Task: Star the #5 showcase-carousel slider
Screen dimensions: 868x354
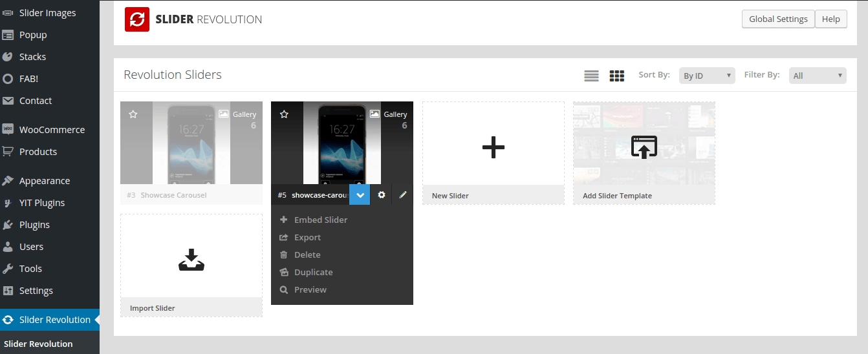Action: (284, 114)
